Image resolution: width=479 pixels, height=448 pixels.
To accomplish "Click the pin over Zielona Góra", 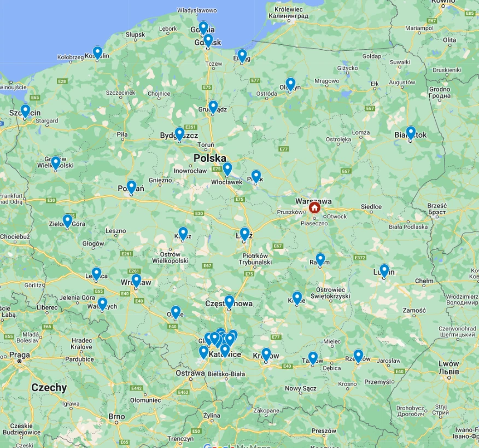I will [x=67, y=220].
